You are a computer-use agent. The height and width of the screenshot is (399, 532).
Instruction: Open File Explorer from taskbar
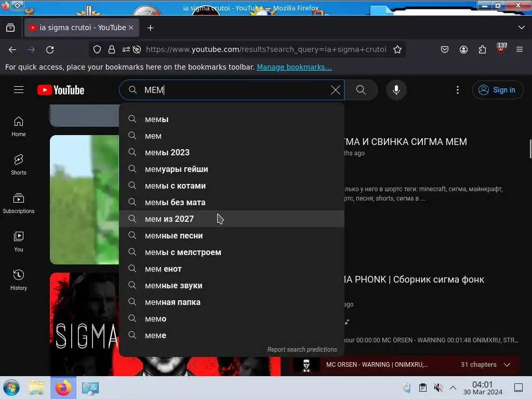click(x=36, y=388)
